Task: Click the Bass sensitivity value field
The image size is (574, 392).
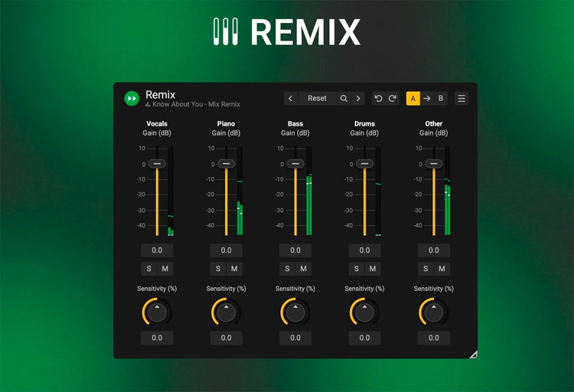Action: point(295,338)
